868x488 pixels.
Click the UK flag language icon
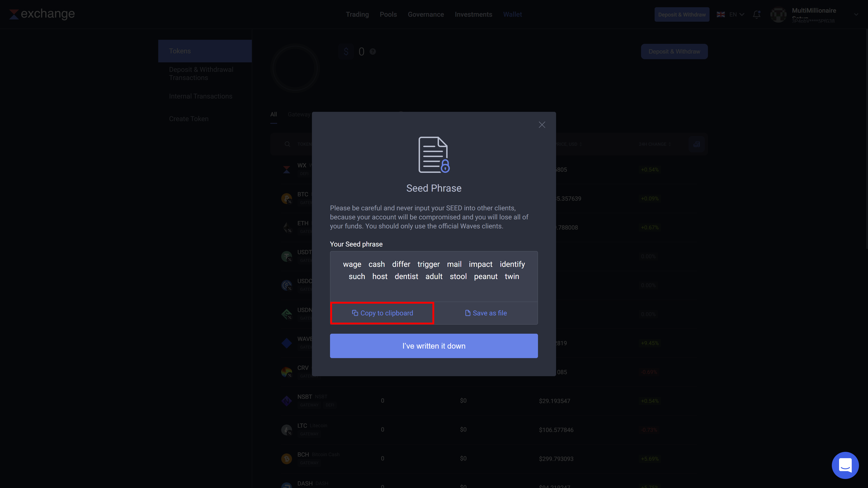tap(720, 14)
